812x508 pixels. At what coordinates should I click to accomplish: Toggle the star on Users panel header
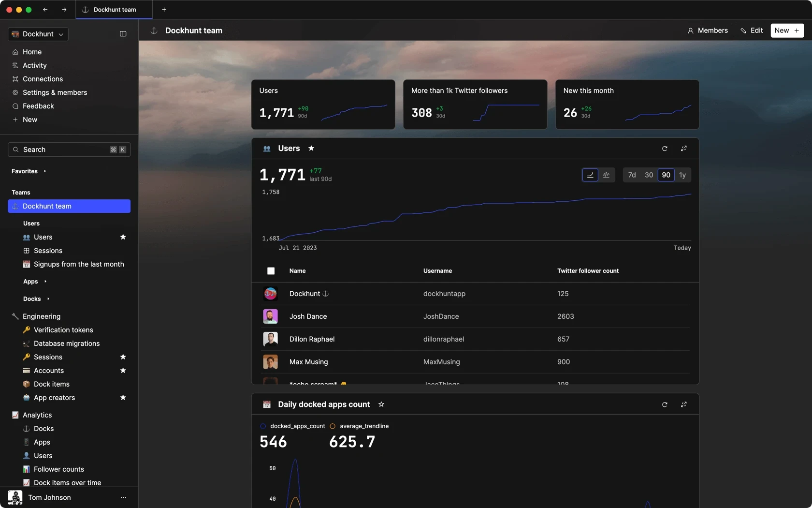click(x=311, y=149)
